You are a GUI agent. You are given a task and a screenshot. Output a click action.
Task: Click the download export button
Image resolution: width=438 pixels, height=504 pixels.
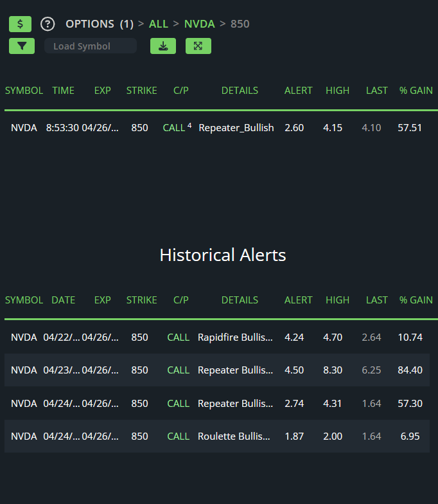coord(163,46)
